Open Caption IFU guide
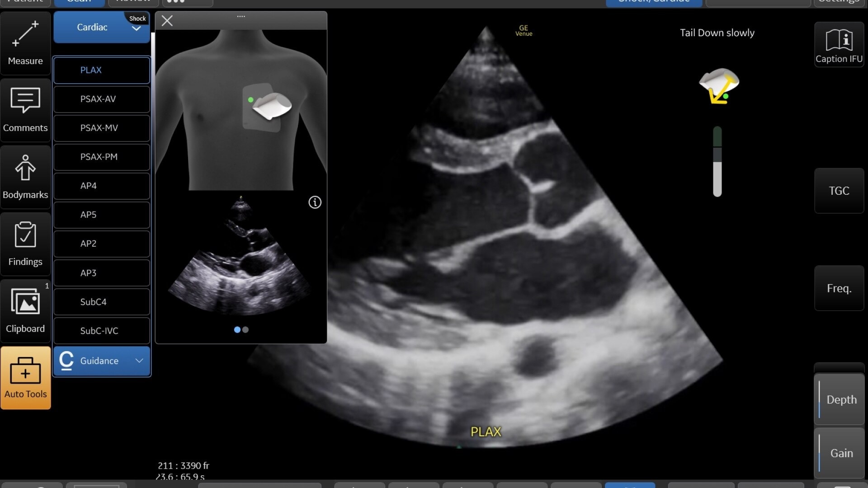 839,45
